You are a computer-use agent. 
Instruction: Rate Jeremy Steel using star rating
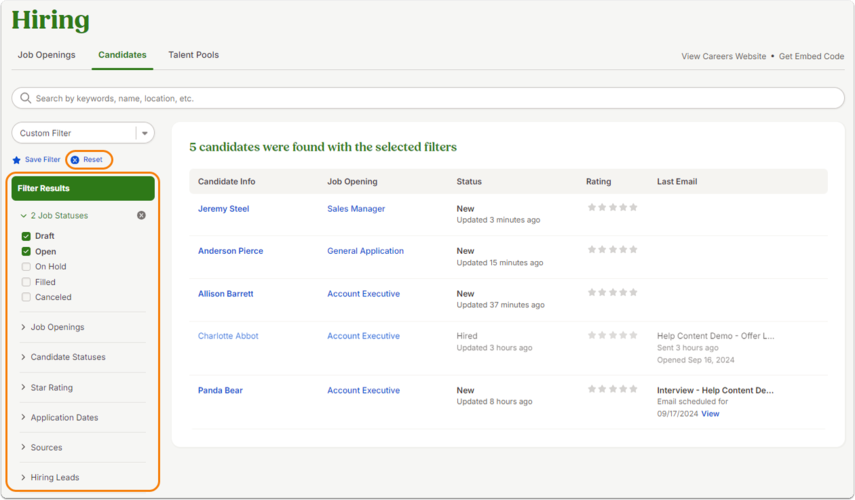tap(612, 208)
